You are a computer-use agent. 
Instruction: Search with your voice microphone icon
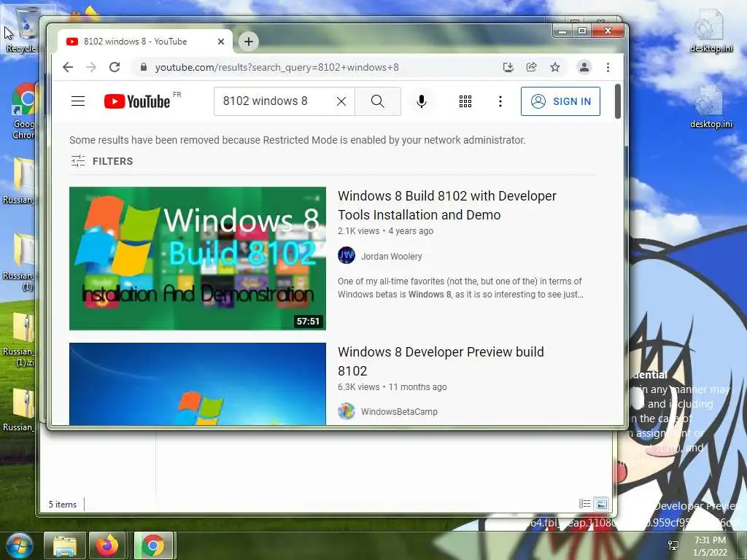click(x=422, y=101)
